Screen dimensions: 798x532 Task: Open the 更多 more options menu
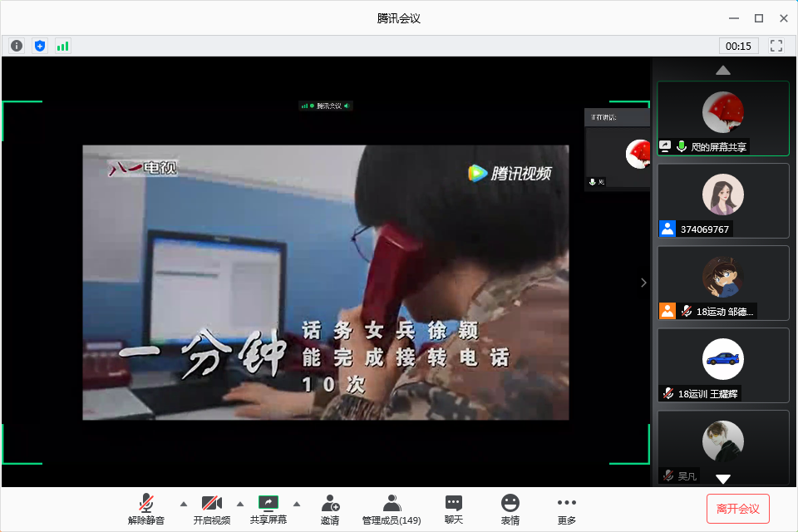(x=566, y=509)
